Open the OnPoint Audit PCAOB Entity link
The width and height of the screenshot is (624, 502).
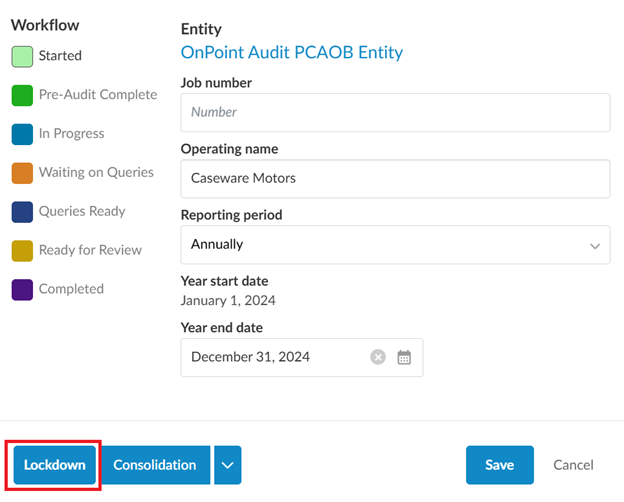(291, 52)
